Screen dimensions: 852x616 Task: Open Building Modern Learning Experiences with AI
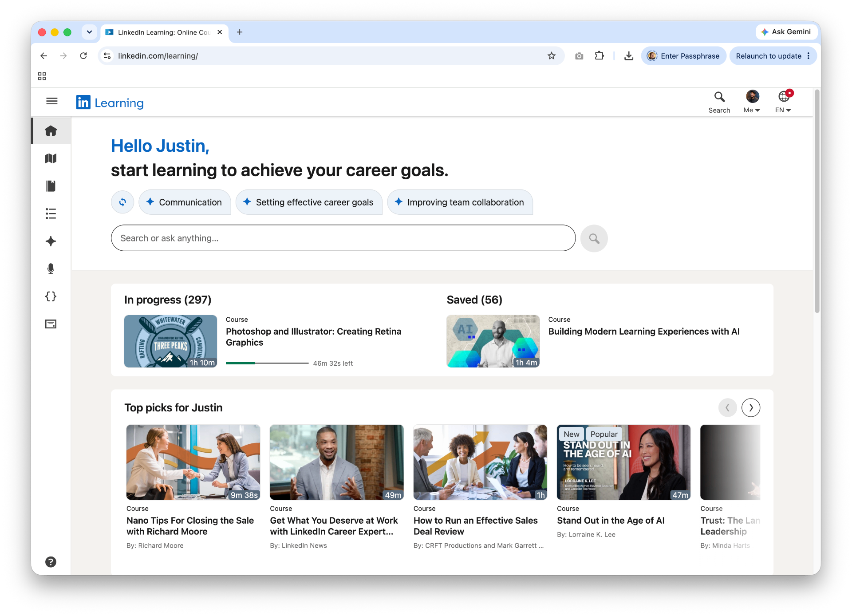[644, 332]
